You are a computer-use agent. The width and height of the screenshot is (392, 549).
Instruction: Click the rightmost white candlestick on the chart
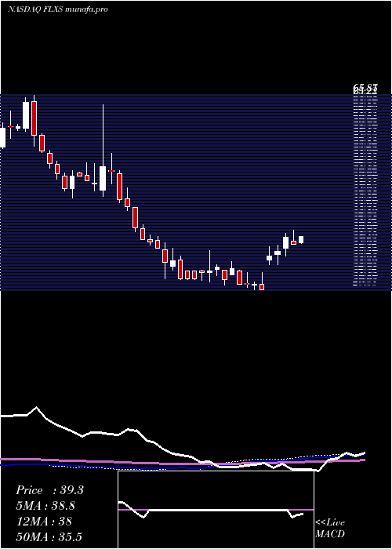click(301, 239)
